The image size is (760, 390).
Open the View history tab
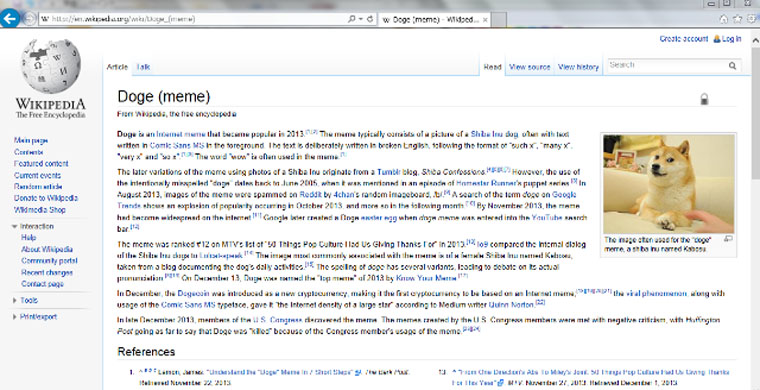(578, 67)
